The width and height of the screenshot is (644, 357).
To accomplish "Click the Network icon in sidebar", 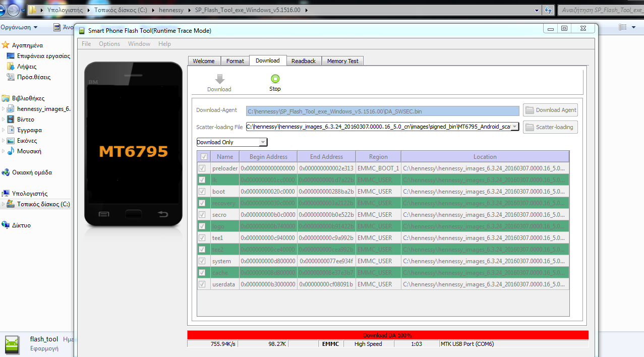I will 6,225.
